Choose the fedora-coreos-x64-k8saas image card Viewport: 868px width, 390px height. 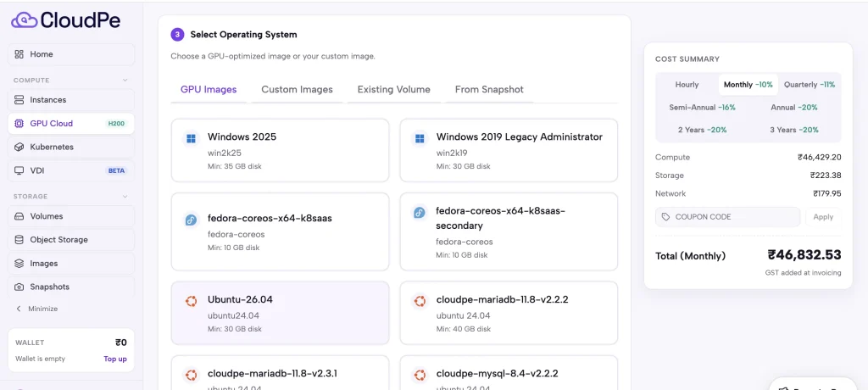pyautogui.click(x=280, y=231)
